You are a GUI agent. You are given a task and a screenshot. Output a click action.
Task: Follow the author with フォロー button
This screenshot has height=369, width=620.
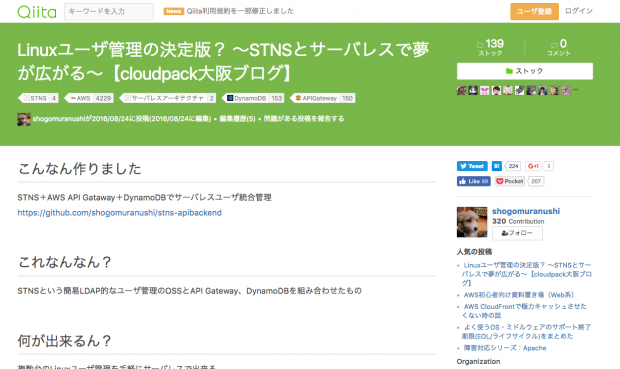coord(517,233)
